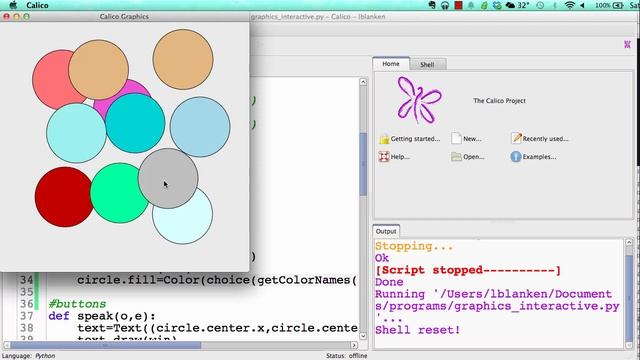Click the Recently used pencil icon
Image resolution: width=640 pixels, height=360 pixels.
pos(516,138)
